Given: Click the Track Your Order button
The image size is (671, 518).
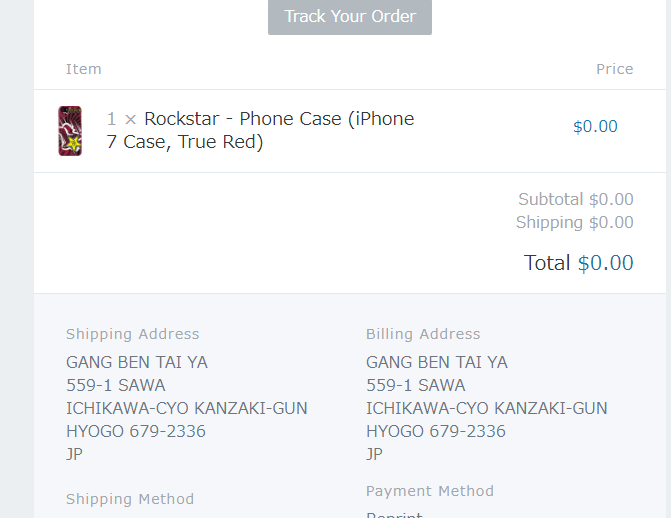Looking at the screenshot, I should pos(350,17).
